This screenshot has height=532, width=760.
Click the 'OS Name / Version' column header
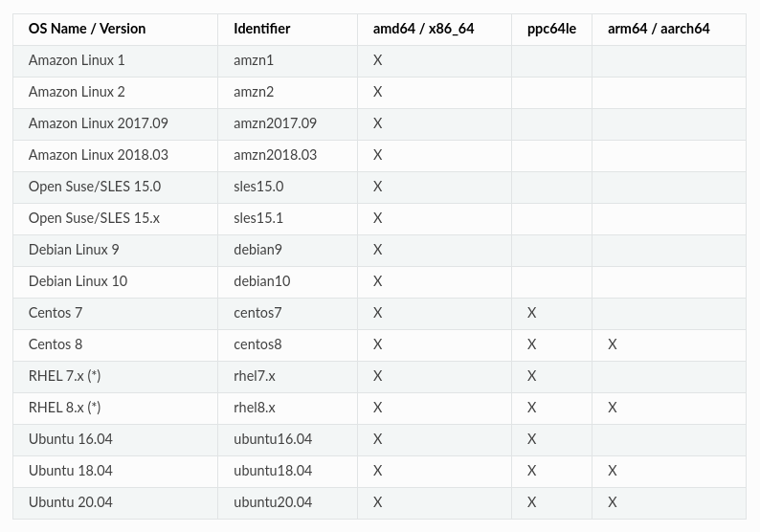tap(87, 29)
